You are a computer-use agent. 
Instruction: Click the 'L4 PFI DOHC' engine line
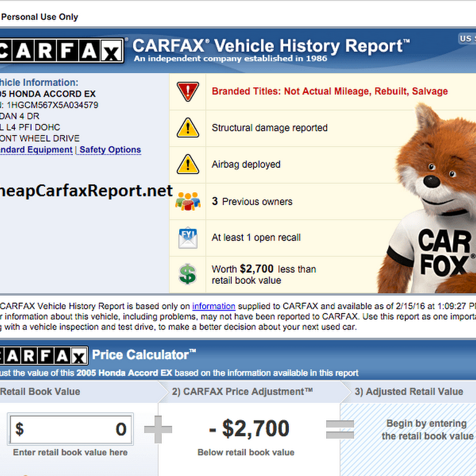tap(33, 127)
